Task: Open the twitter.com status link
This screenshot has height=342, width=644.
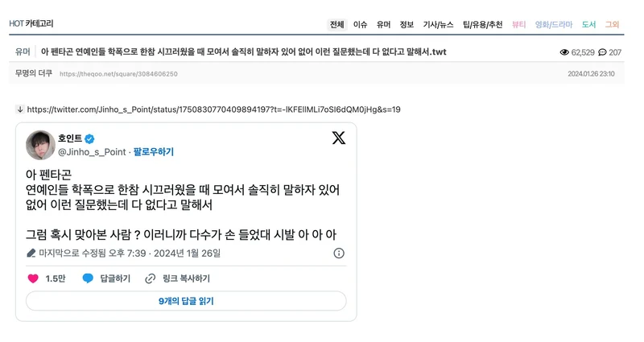Action: 213,109
